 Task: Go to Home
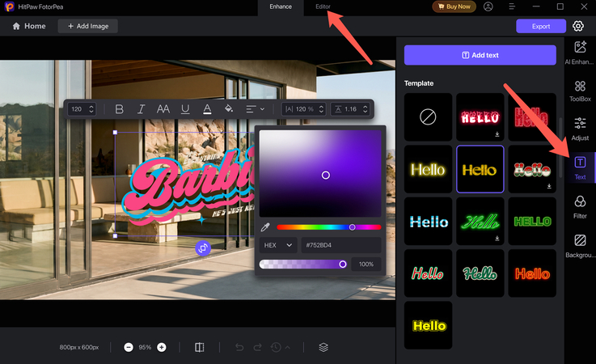pos(29,26)
